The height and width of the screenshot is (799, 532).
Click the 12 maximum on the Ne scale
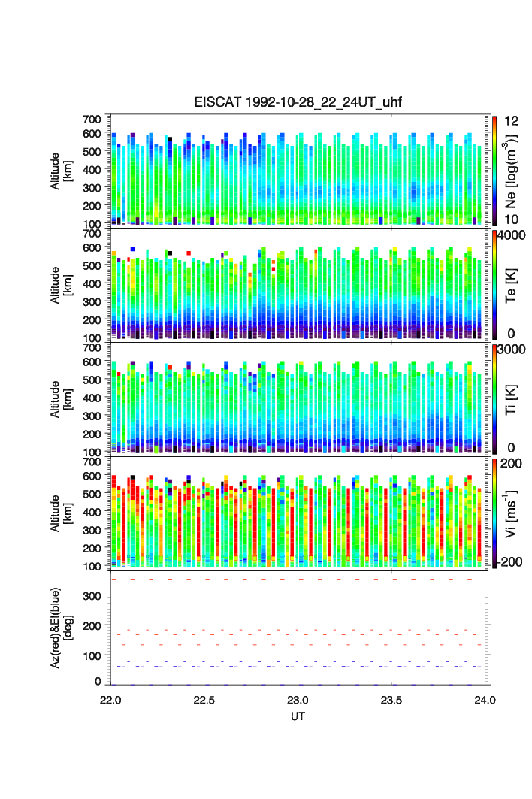[x=511, y=121]
